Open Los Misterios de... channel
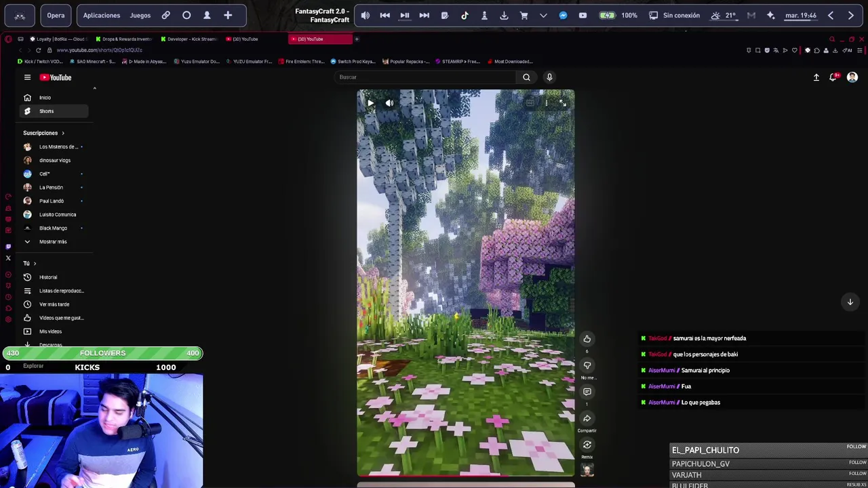Viewport: 868px width, 488px height. click(54, 146)
